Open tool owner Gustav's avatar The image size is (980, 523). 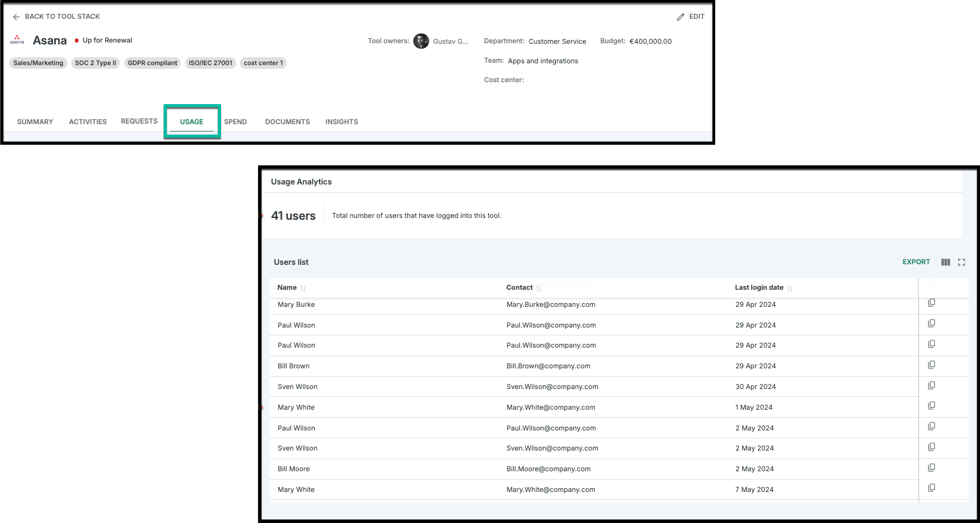click(421, 41)
